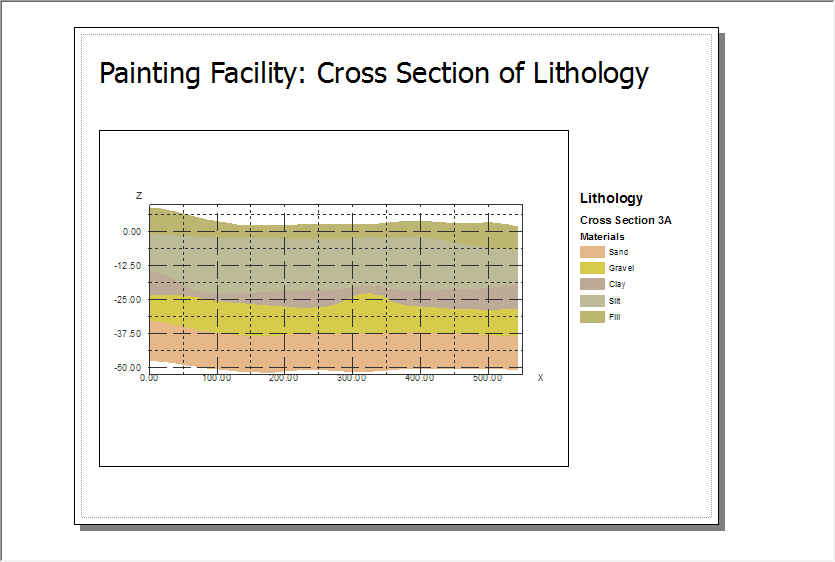Click the '-50.00' Z-axis tick label
This screenshot has width=835, height=562.
coord(128,368)
